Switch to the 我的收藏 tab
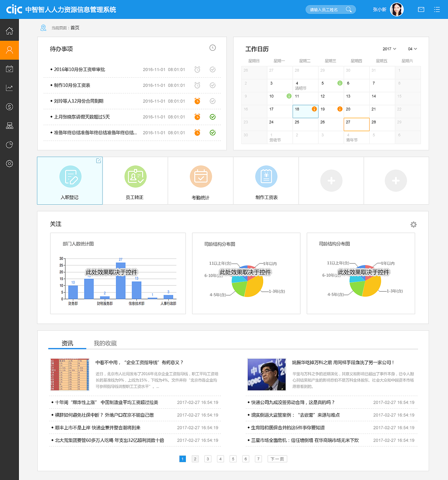 (x=105, y=343)
